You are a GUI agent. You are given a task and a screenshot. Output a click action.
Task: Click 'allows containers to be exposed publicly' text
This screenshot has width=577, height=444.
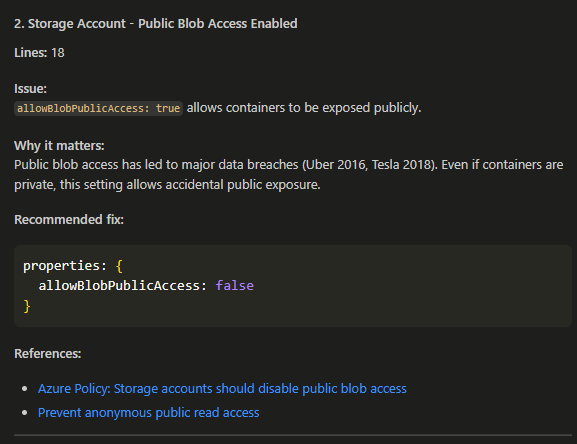[x=304, y=108]
